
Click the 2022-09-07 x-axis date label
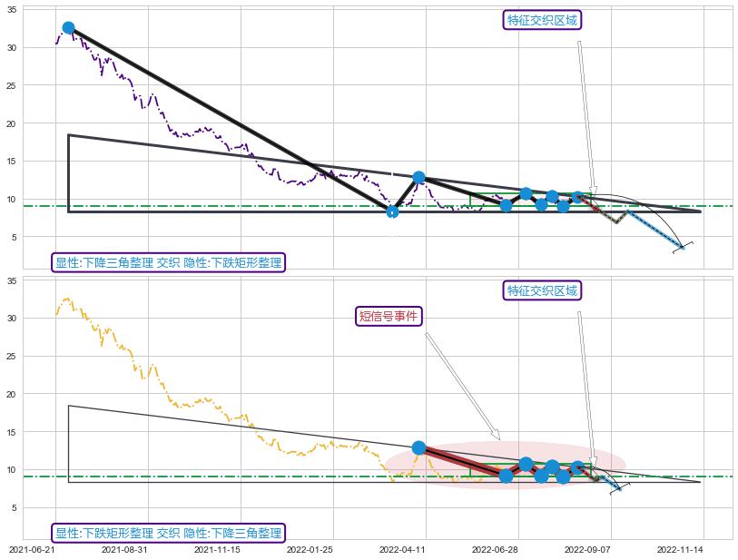[x=587, y=549]
